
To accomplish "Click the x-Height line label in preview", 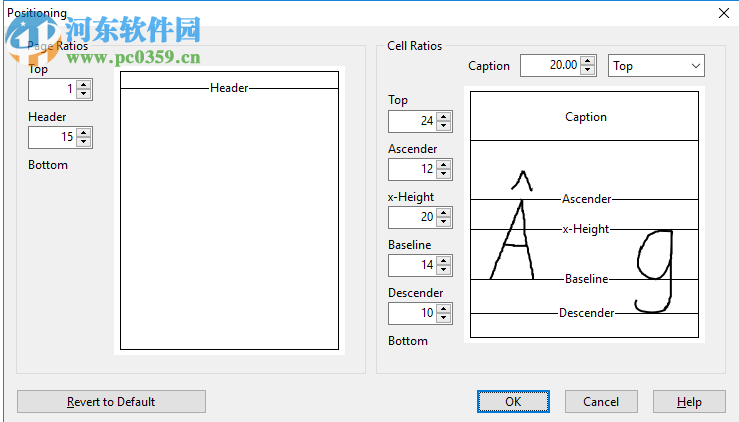I will click(x=586, y=229).
